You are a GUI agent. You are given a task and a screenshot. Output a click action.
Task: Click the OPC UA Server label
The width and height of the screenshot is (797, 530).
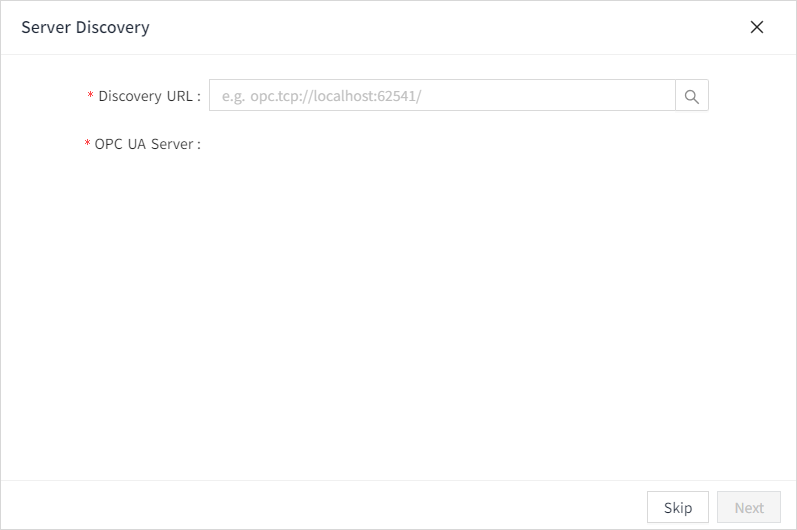[147, 144]
